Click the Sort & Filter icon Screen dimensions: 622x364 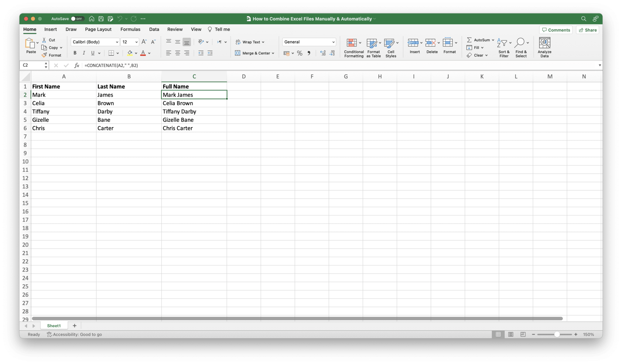coord(503,43)
